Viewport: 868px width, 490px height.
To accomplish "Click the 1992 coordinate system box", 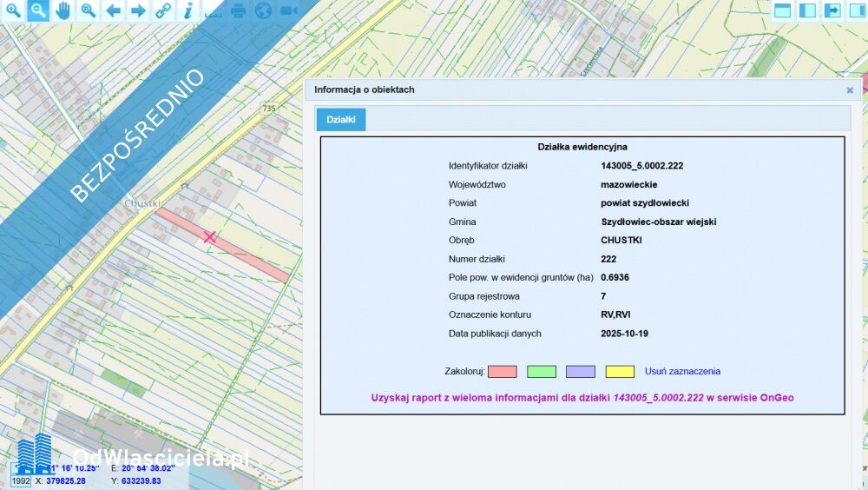I will (x=20, y=480).
